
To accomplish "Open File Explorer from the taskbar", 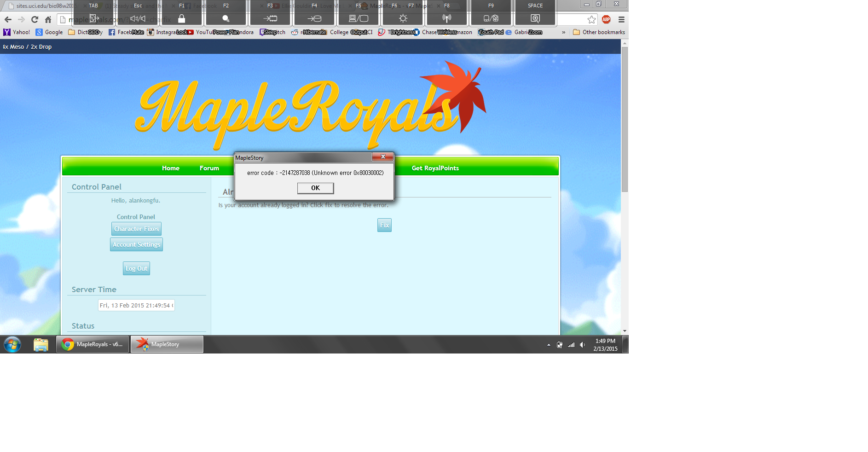I will [41, 344].
